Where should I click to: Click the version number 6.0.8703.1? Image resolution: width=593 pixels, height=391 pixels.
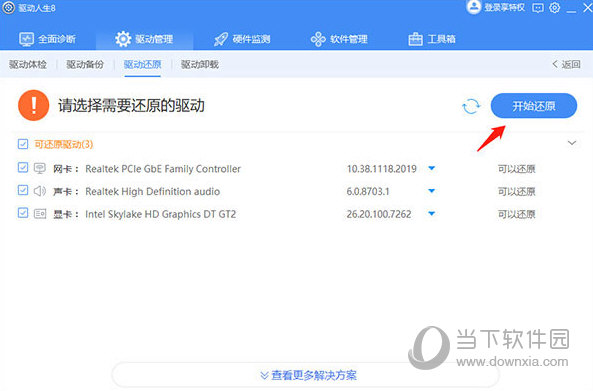pyautogui.click(x=368, y=191)
